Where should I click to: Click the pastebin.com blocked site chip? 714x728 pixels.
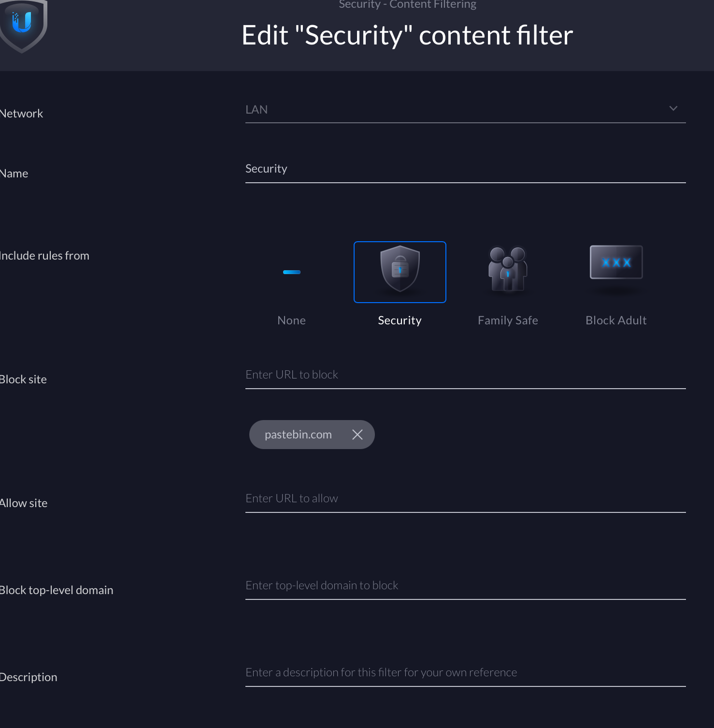pos(298,435)
